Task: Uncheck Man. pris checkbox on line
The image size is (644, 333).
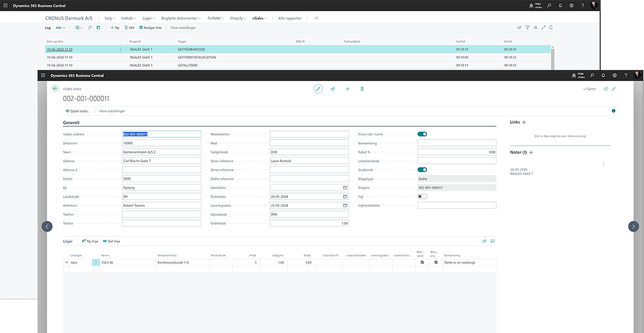Action: 436,262
